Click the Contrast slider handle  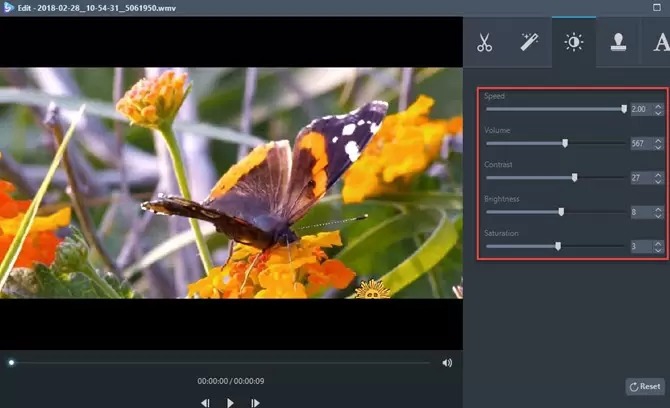pos(574,178)
